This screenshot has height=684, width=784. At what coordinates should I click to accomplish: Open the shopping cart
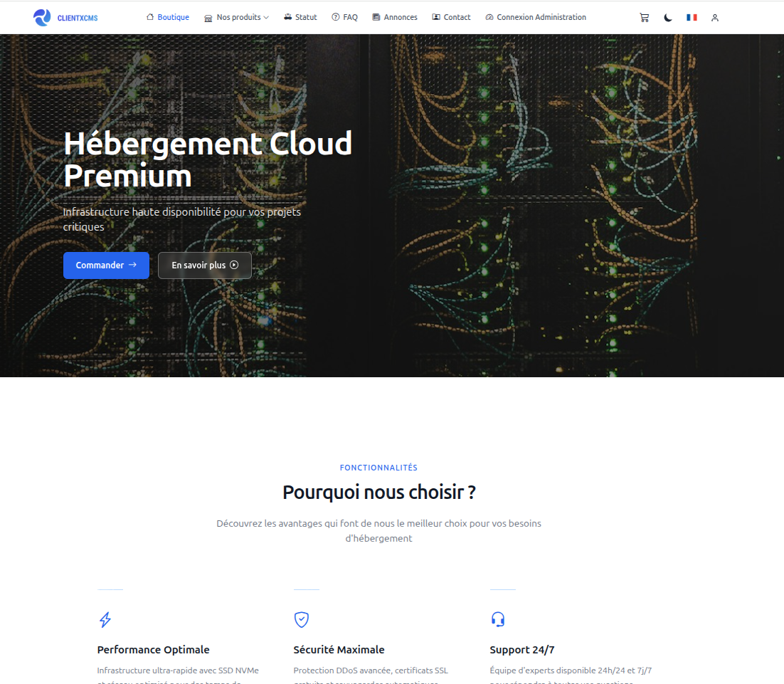coord(644,17)
